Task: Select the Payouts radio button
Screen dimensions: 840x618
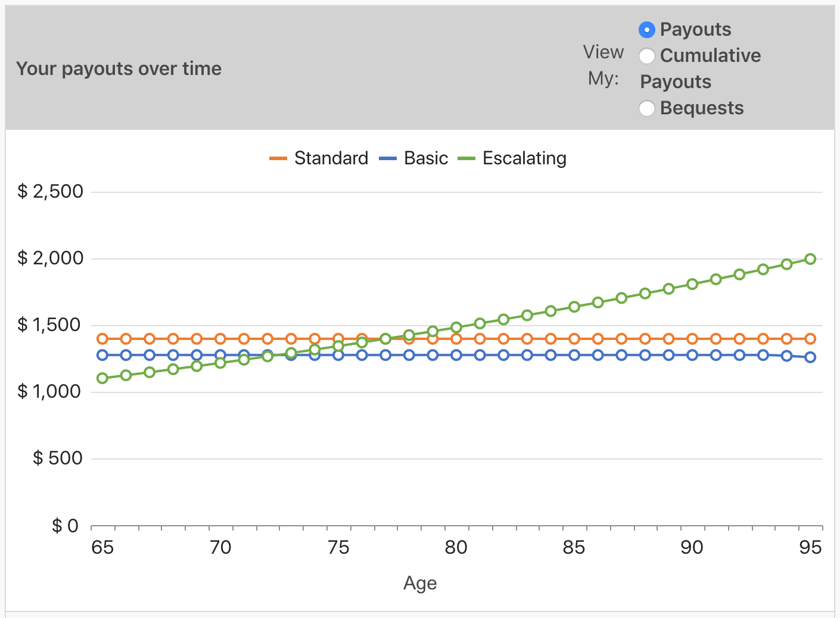Action: click(x=646, y=30)
